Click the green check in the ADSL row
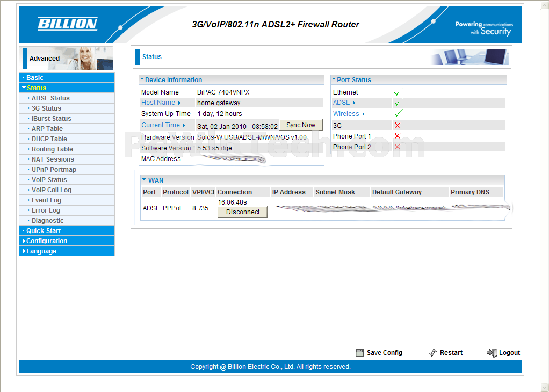This screenshot has height=392, width=549. [x=398, y=103]
